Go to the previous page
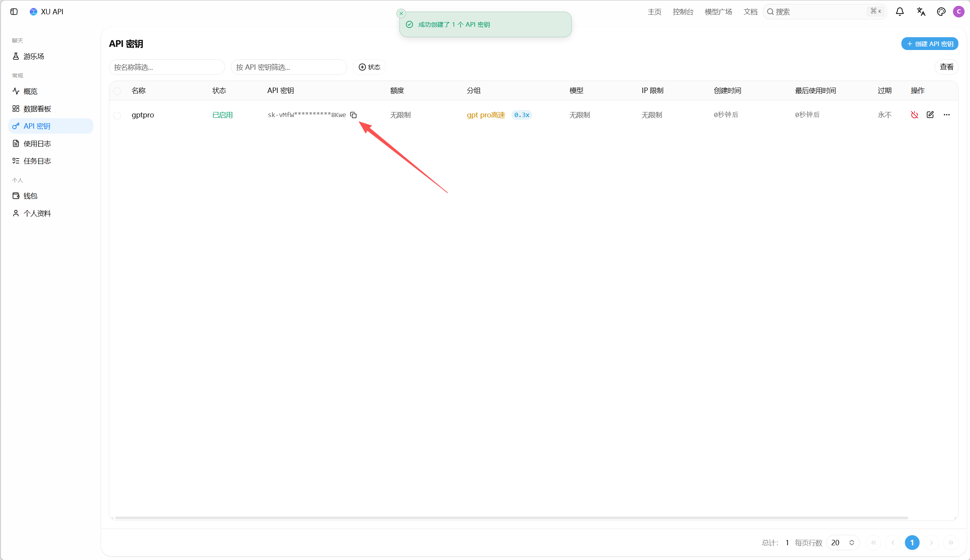 (x=893, y=543)
